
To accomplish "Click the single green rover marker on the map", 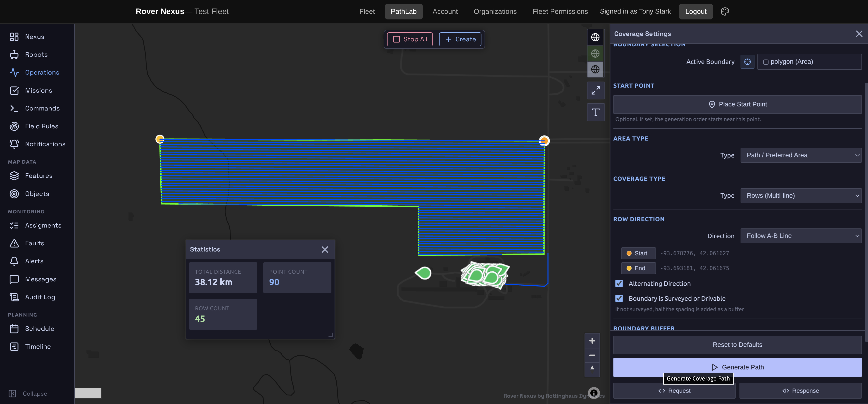I will 423,273.
